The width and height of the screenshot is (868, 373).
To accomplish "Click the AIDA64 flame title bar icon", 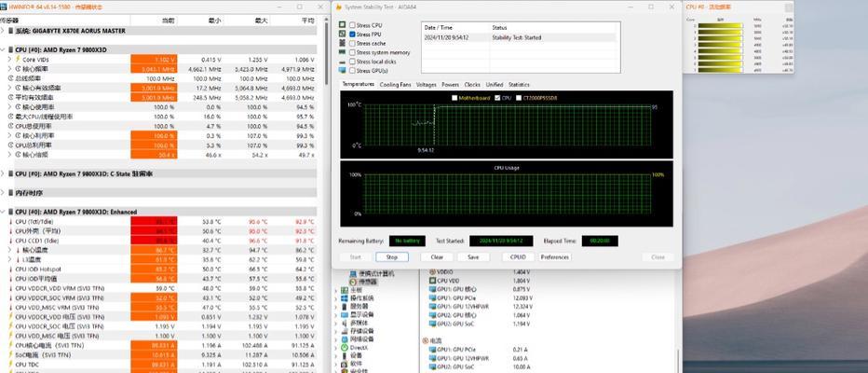I will tap(339, 7).
